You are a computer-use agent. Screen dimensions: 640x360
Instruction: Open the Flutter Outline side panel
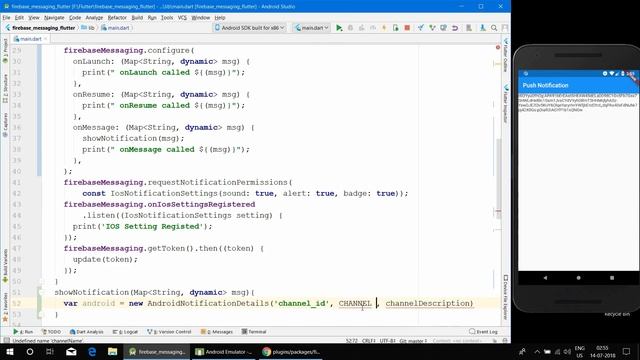pyautogui.click(x=505, y=55)
